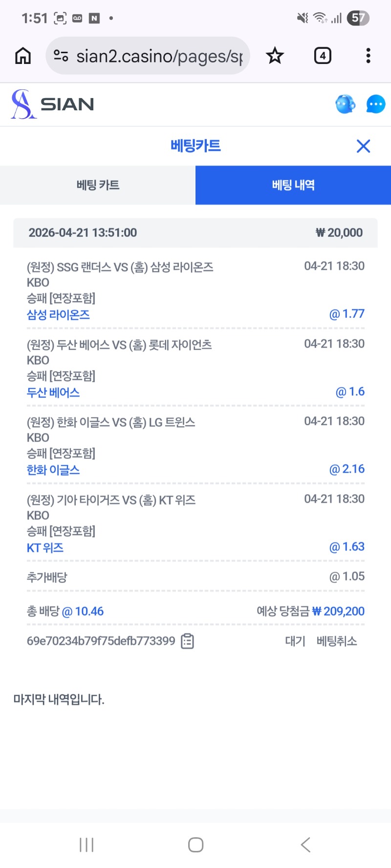Bookmark page with the star icon
Screen dimensions: 391x868
click(275, 56)
